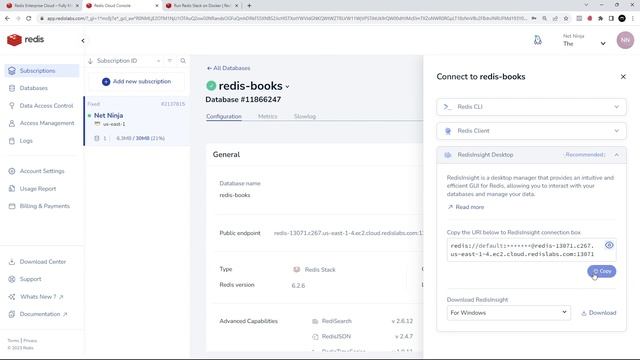
Task: Collapse the left sidebar with arrow
Action: click(83, 41)
